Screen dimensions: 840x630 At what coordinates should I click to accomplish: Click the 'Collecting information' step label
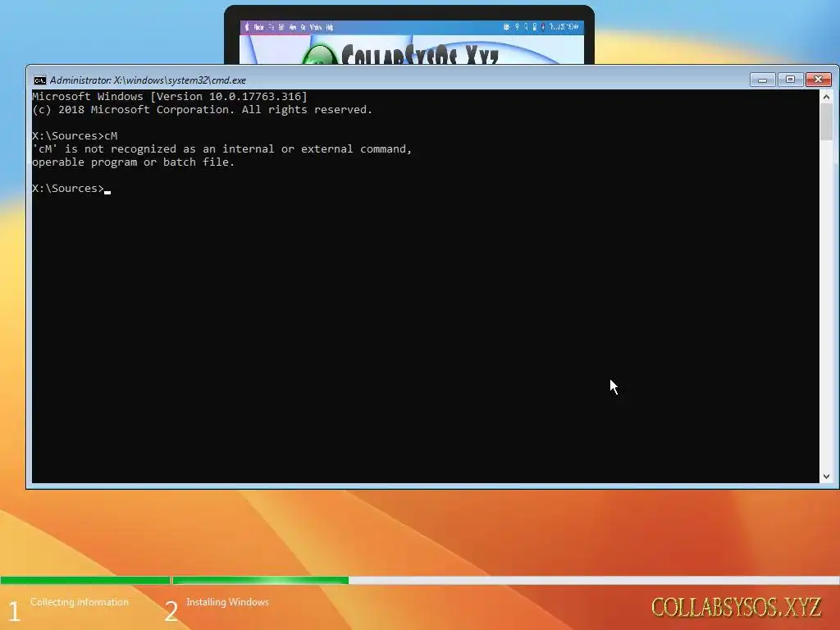coord(80,602)
